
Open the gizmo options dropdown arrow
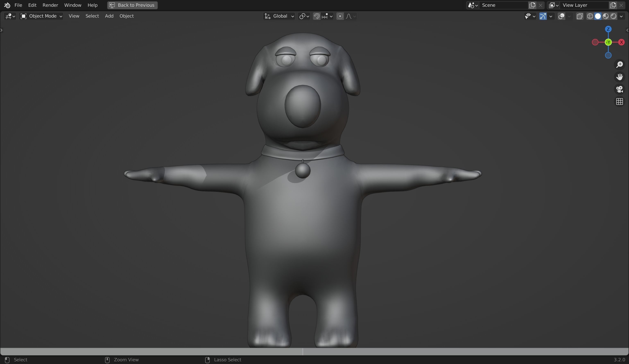pos(551,16)
